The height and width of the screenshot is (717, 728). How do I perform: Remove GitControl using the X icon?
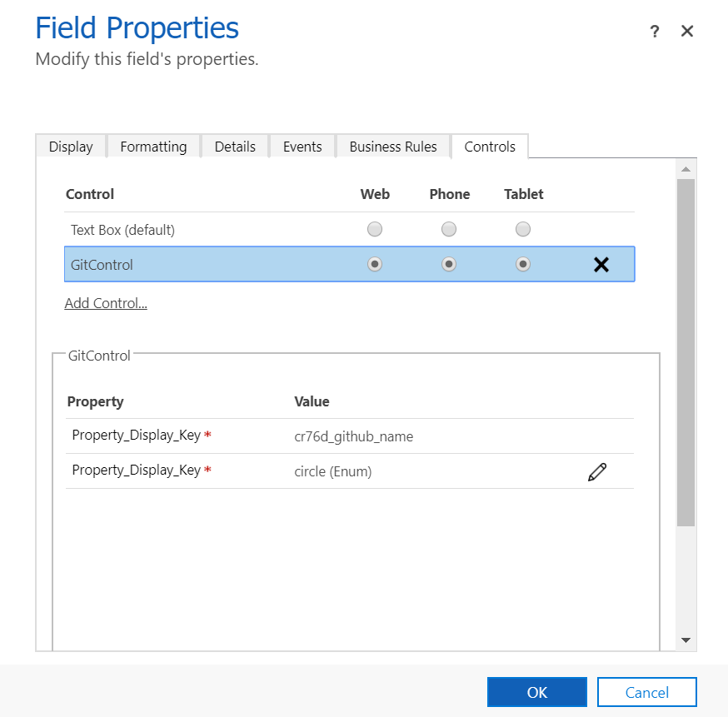click(x=601, y=265)
